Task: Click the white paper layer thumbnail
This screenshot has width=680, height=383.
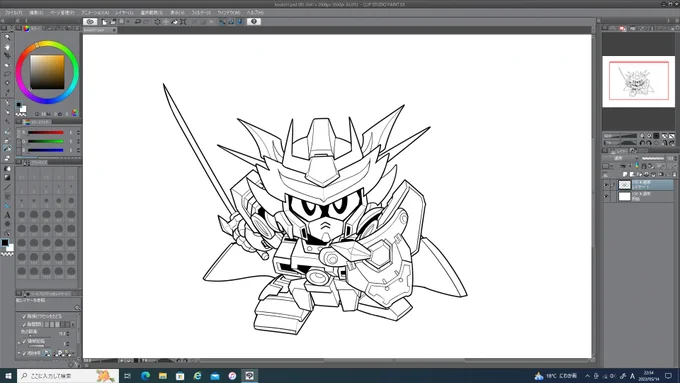Action: click(x=624, y=196)
